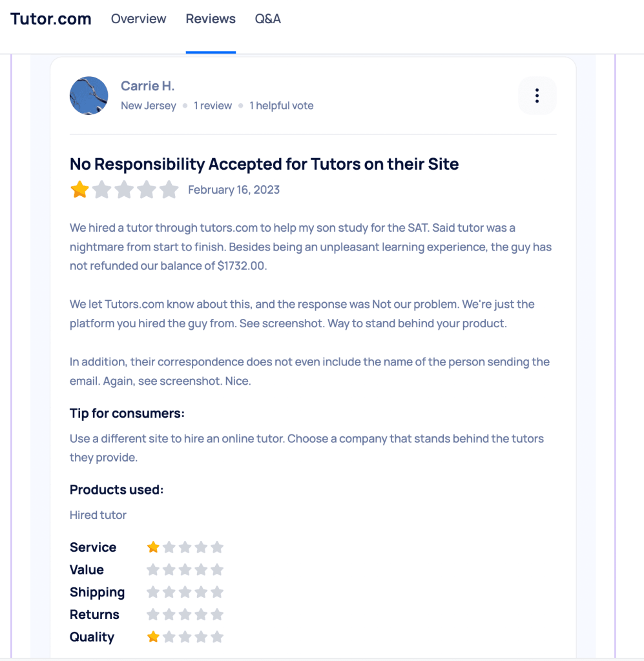Click the 'Hired tutor' product entry
This screenshot has height=661, width=644.
coord(98,514)
